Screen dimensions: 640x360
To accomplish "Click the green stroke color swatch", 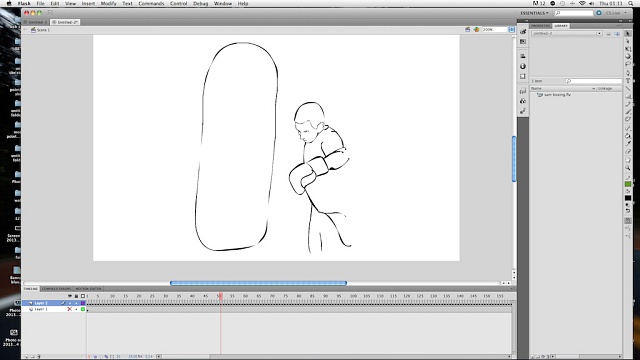I will pos(628,184).
